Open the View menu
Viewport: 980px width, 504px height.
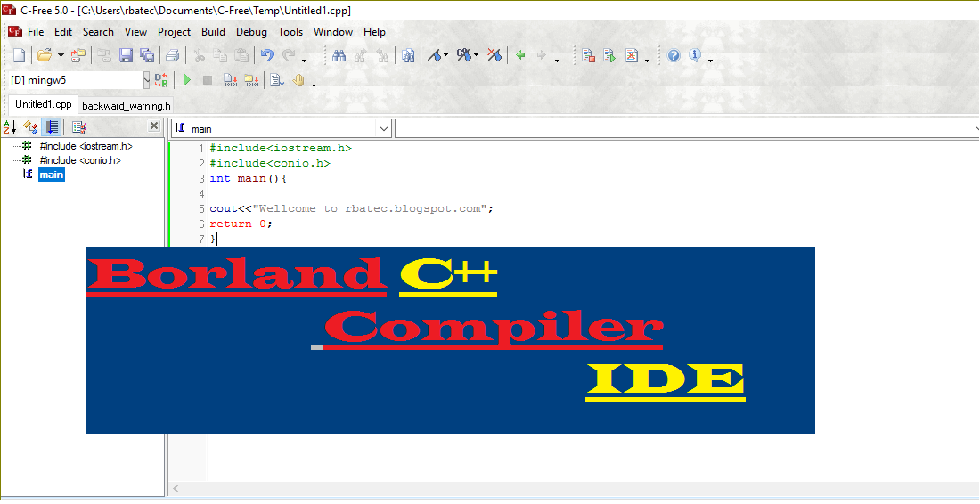coord(135,32)
